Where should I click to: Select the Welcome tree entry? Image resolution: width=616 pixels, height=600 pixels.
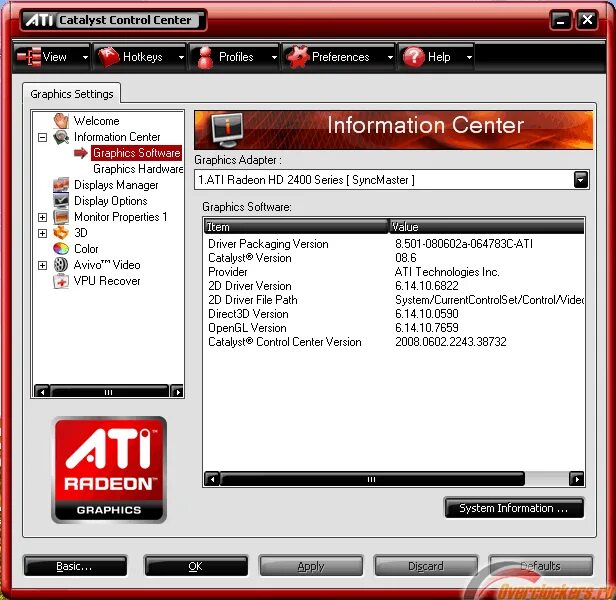tap(96, 121)
